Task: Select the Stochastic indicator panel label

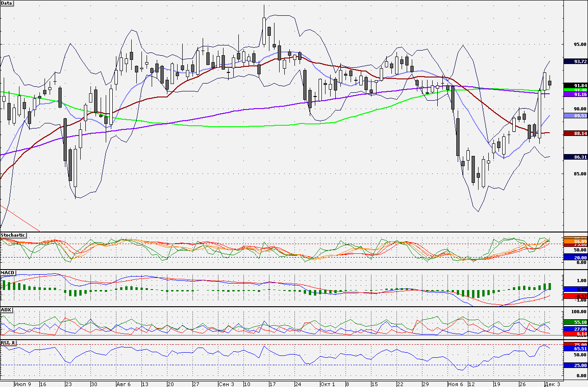Action: [13, 235]
